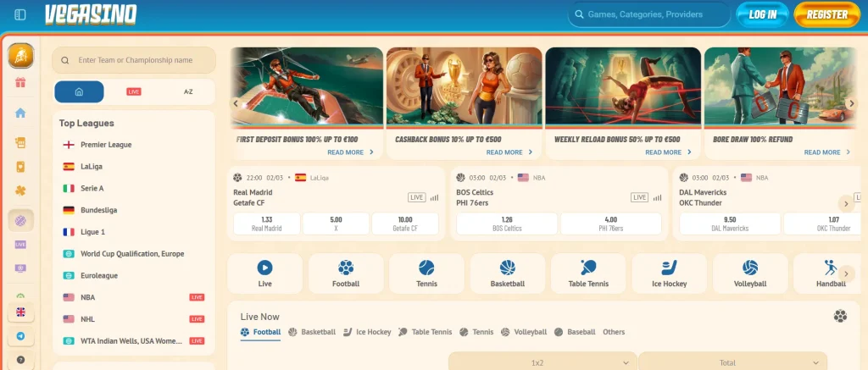Viewport: 868px width, 370px height.
Task: Open the playing card casino icon
Action: [x=20, y=167]
